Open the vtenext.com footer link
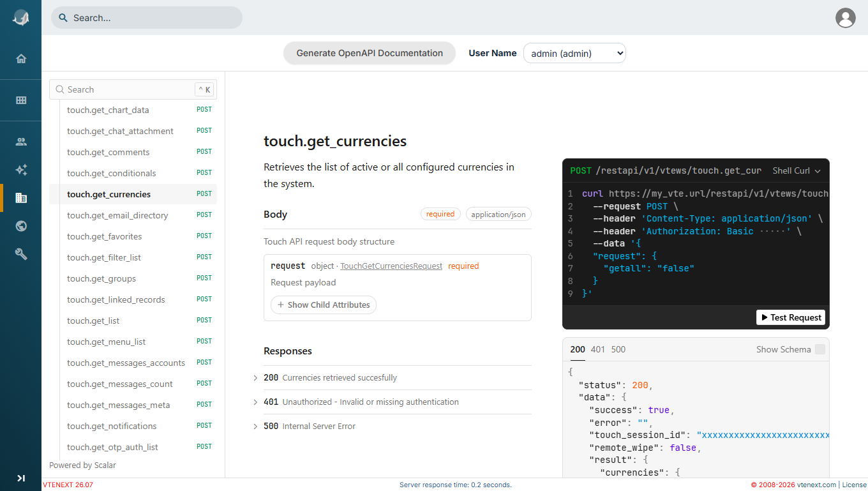 (816, 485)
